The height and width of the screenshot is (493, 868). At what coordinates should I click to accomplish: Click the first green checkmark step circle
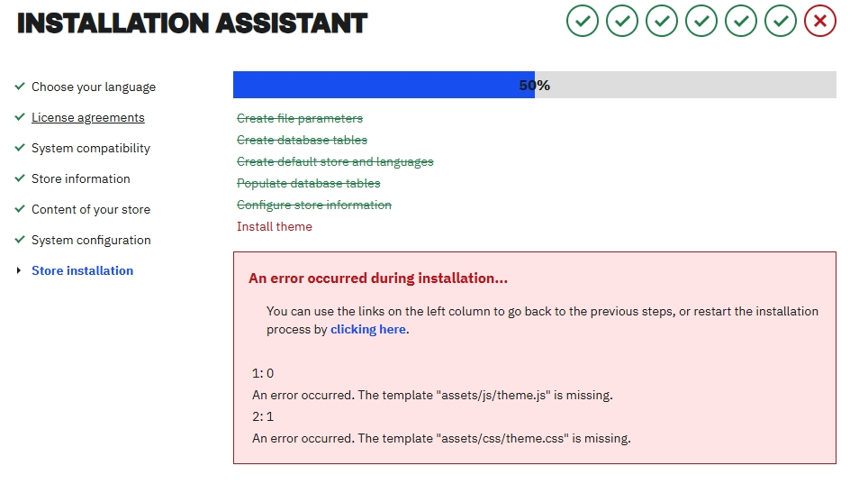pos(583,21)
